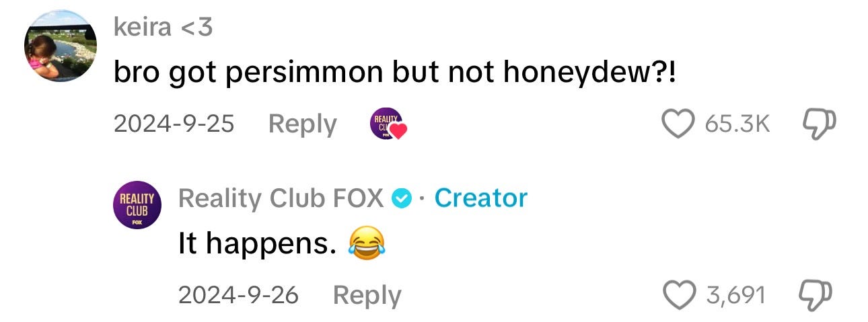The image size is (868, 322).
Task: Like keira's persimmon comment with the heart
Action: (678, 124)
